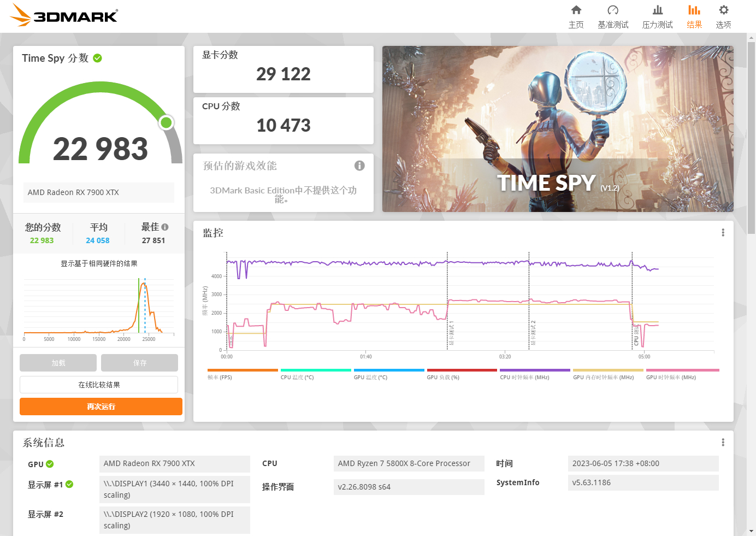Toggle the GPU 内存时钟频率 (MHz) legend series
Viewport: 756px width, 536px height.
608,374
